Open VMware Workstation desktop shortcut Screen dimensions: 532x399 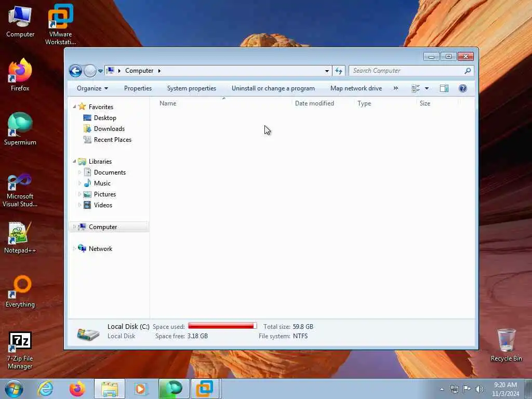click(60, 25)
